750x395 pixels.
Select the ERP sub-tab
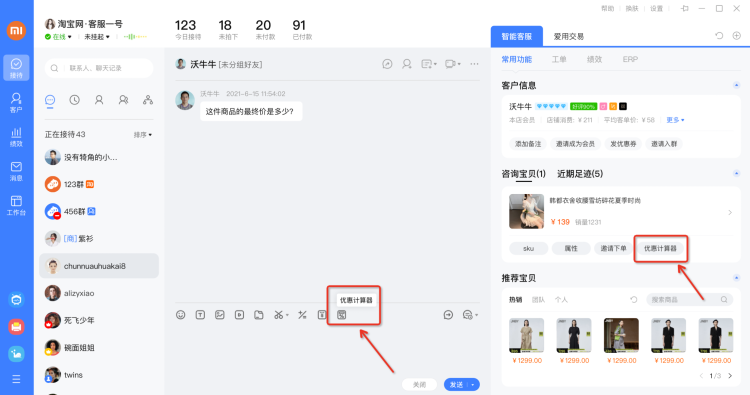630,59
